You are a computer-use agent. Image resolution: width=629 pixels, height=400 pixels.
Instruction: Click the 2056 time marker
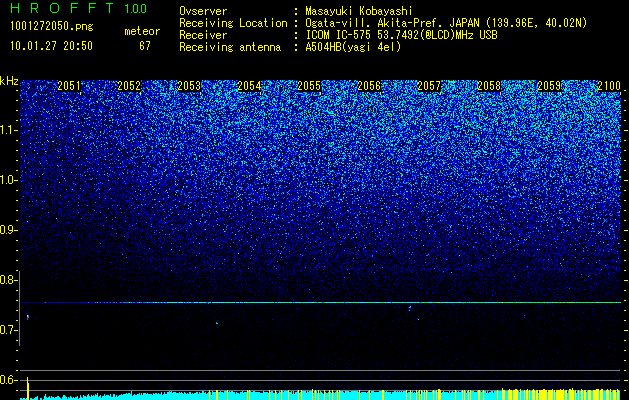click(x=369, y=86)
